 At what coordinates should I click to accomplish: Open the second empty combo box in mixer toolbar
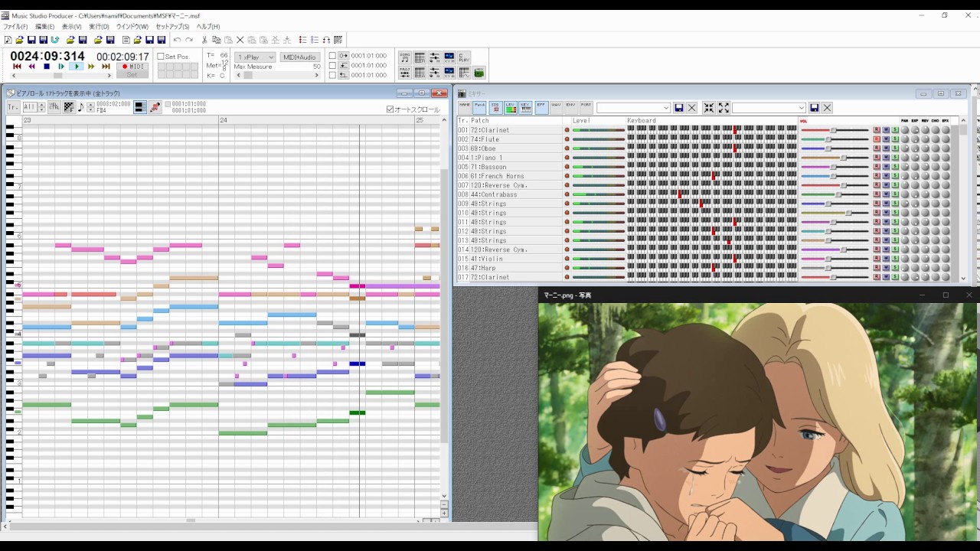tap(769, 108)
